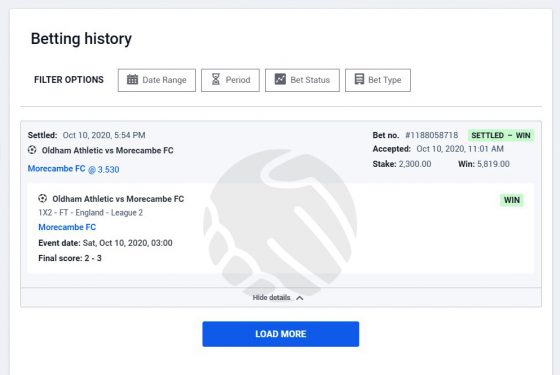Click the calendar icon in Date Range
Image resolution: width=560 pixels, height=375 pixels.
[132, 79]
